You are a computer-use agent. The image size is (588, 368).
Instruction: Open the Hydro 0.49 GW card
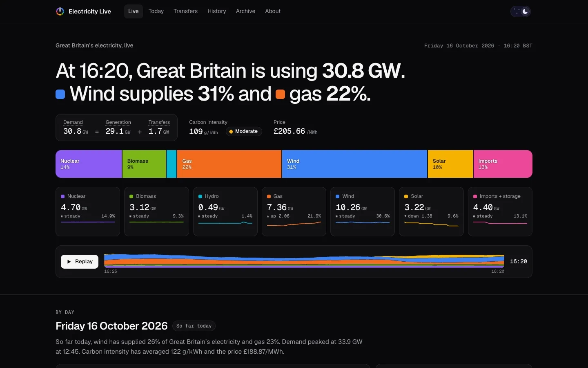coord(225,211)
